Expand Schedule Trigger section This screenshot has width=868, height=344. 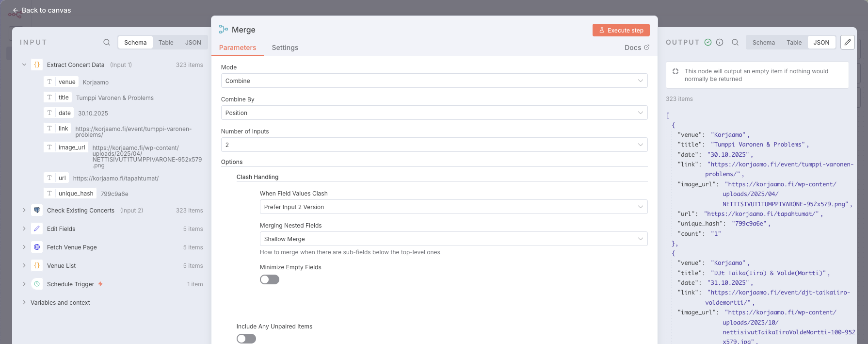(24, 284)
